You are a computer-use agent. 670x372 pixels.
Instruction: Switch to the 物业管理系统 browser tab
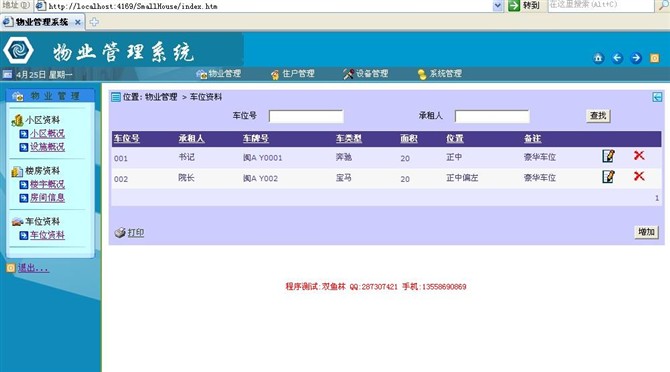click(42, 22)
